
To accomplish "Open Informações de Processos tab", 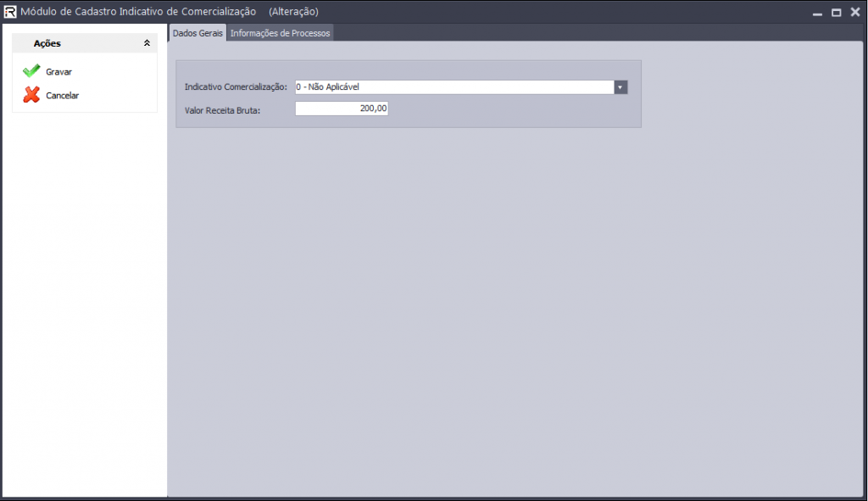I will [x=280, y=33].
